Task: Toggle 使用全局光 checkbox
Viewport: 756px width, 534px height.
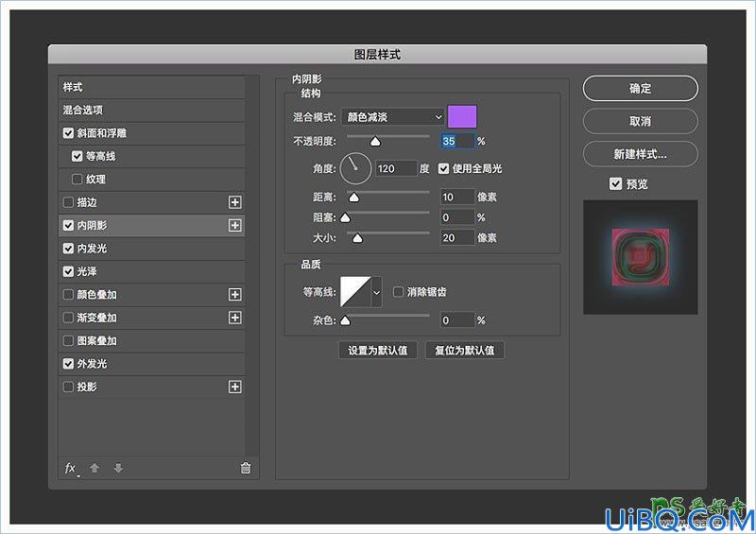Action: 443,168
